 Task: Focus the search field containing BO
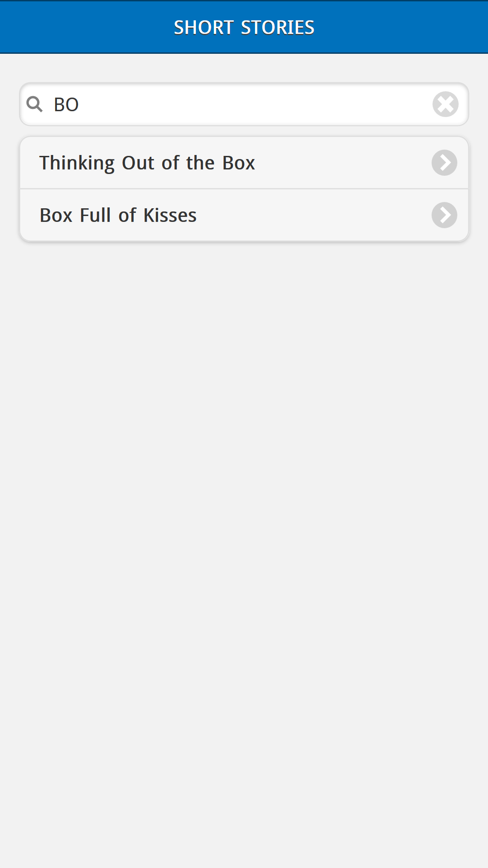click(x=244, y=104)
